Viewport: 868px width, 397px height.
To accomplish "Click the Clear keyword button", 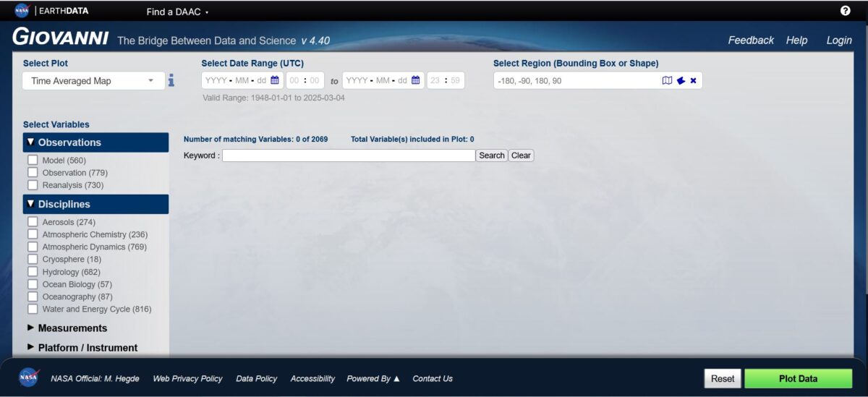I will 521,155.
